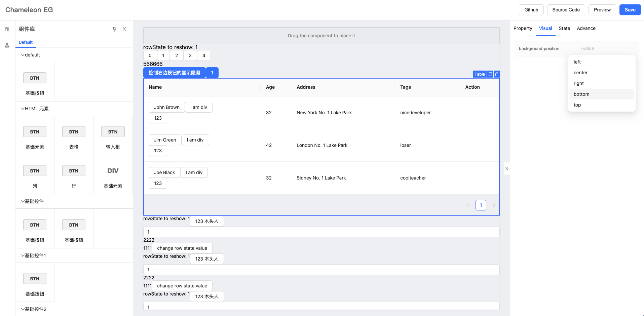Save the page with Save button

[x=630, y=10]
